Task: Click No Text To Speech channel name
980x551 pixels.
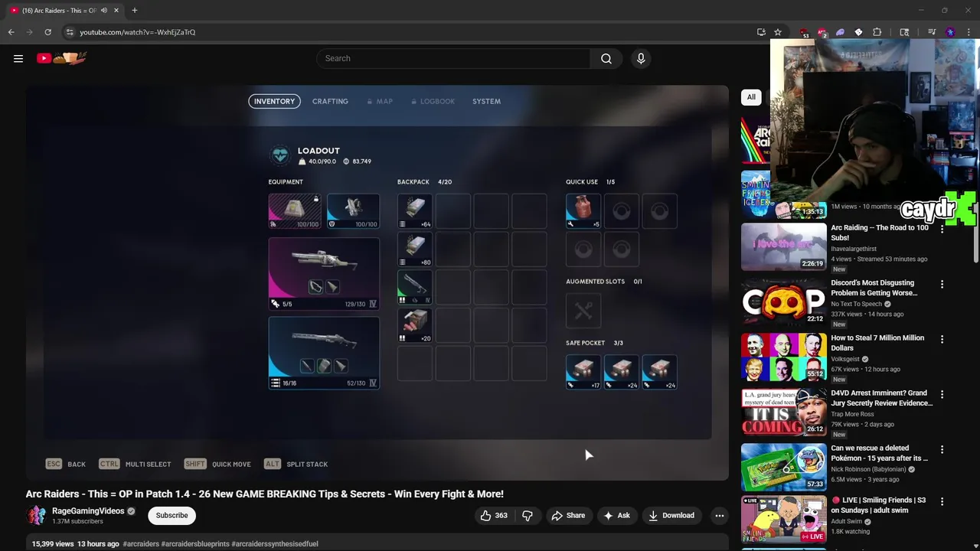Action: (857, 304)
